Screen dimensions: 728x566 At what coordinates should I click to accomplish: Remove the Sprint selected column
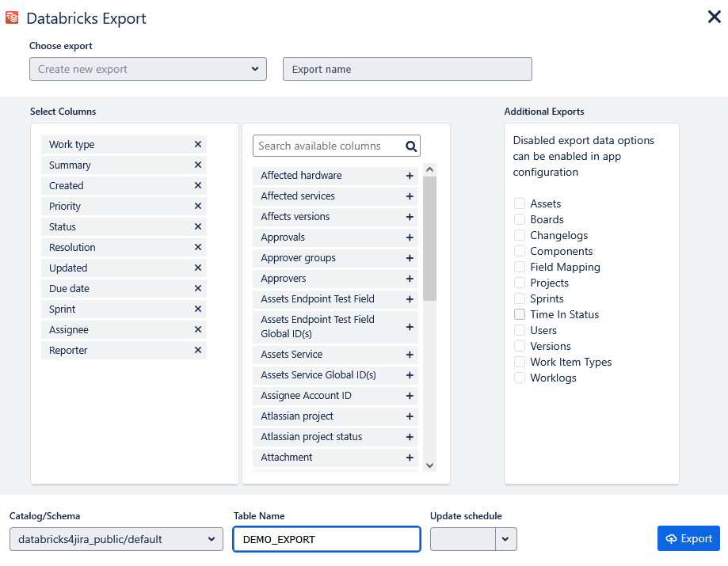[x=198, y=310]
